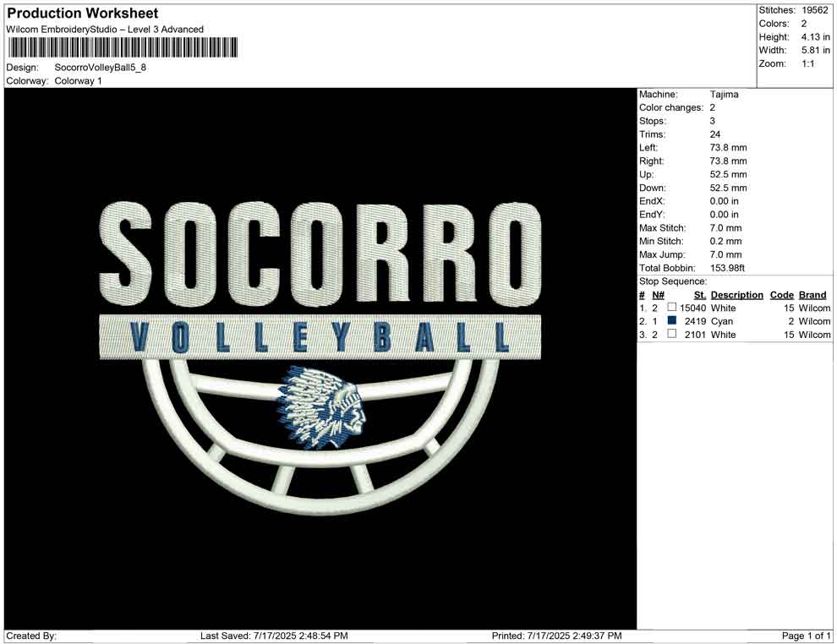This screenshot has height=644, width=837.
Task: Click the design name SocorroVolleyBall5_8
Action: [x=101, y=68]
